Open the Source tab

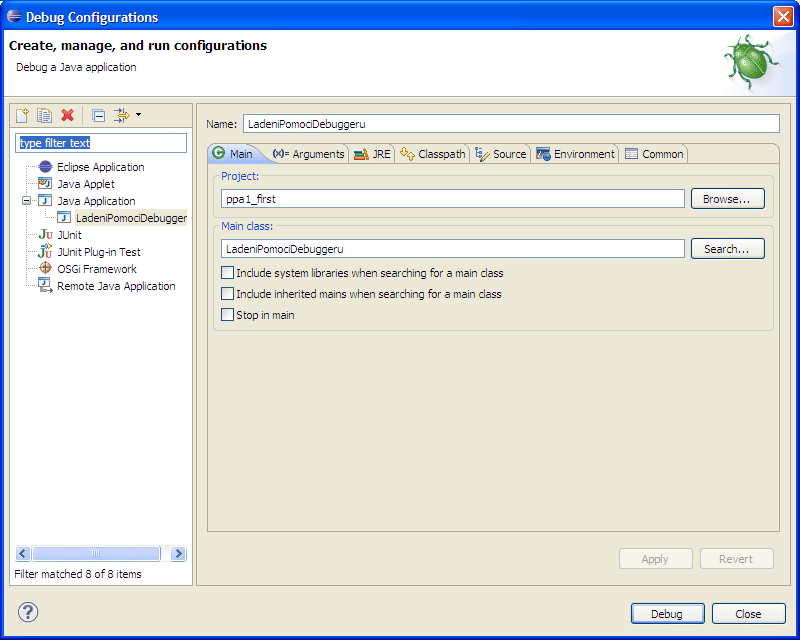(501, 154)
